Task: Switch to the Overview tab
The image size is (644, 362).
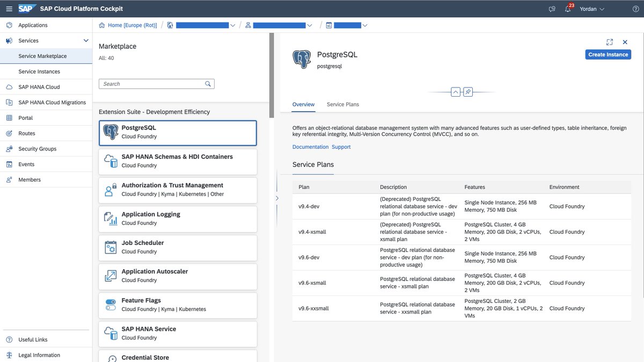Action: pos(303,104)
